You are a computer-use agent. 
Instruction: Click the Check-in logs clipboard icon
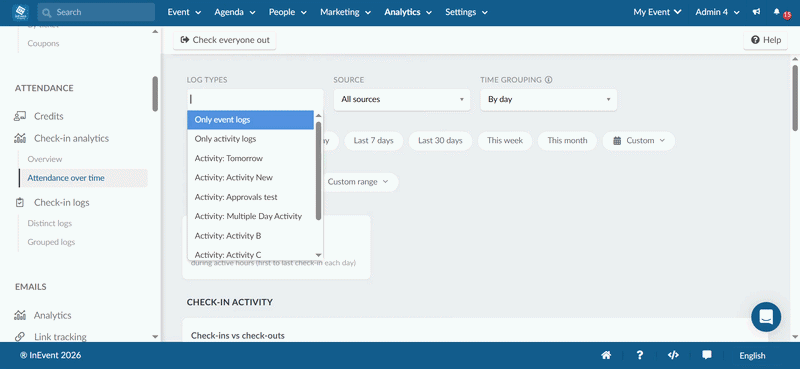click(20, 203)
